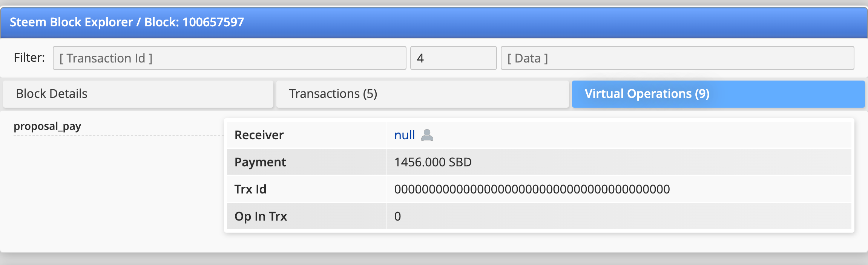Screen dimensions: 868x265
Task: Click the Receiver row label
Action: [x=259, y=135]
